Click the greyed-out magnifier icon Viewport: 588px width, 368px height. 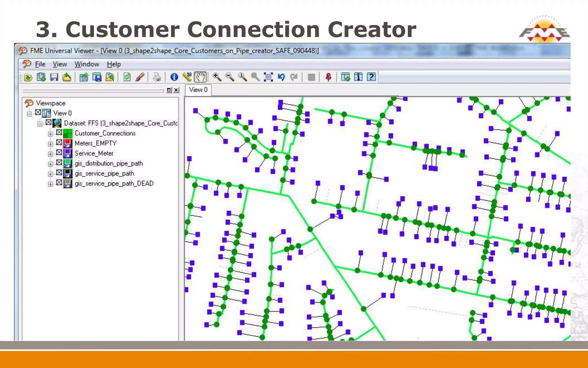(256, 77)
